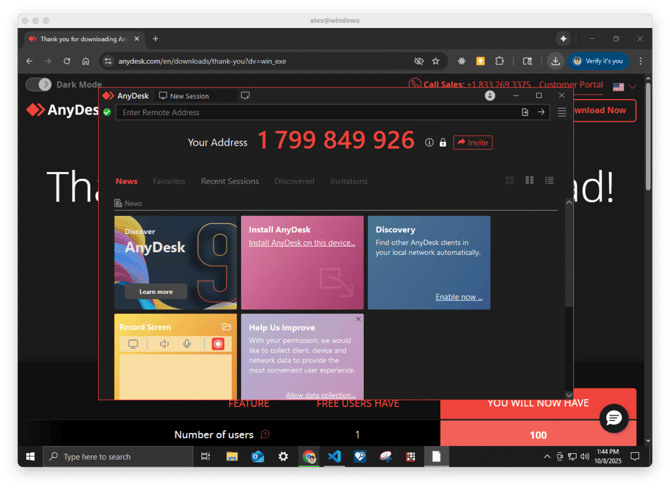Open the Discovered tab
Screen dimensions: 670x489
[x=294, y=181]
